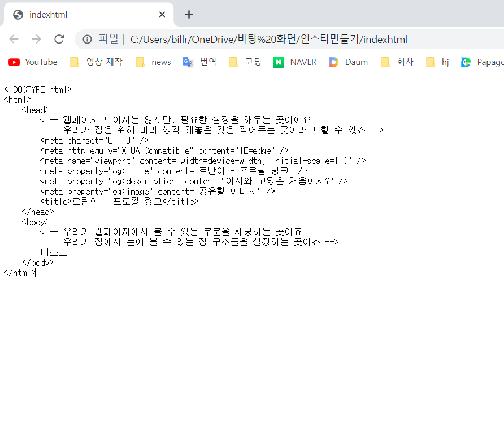Image resolution: width=504 pixels, height=427 pixels.
Task: Open the 번역 translate bookmark
Action: point(199,62)
